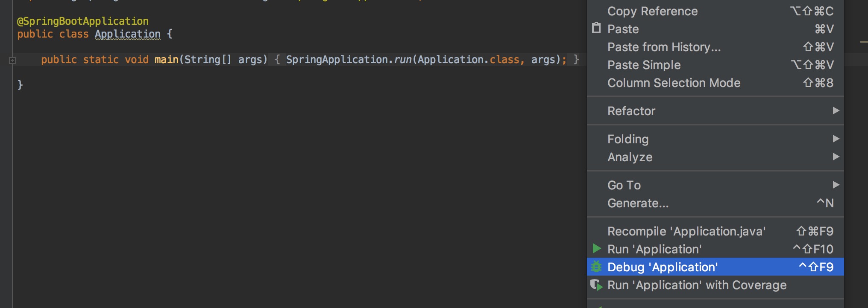
Task: Click the green Debug bug icon
Action: 596,267
